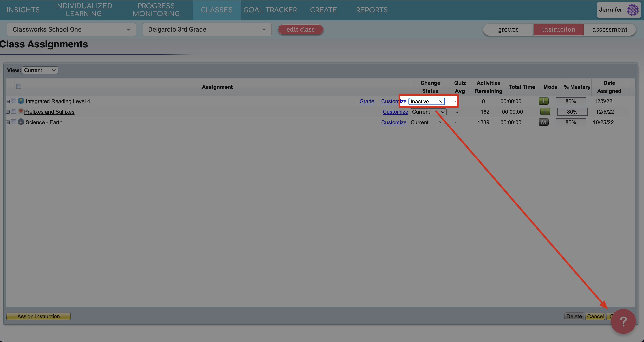
Task: Tick the Science - Earth row checkbox
Action: pos(14,122)
